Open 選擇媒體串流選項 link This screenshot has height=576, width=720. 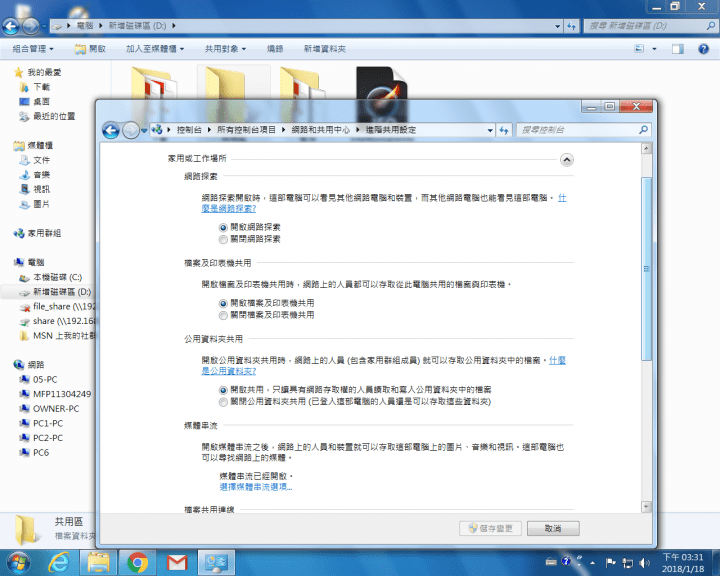pos(256,487)
